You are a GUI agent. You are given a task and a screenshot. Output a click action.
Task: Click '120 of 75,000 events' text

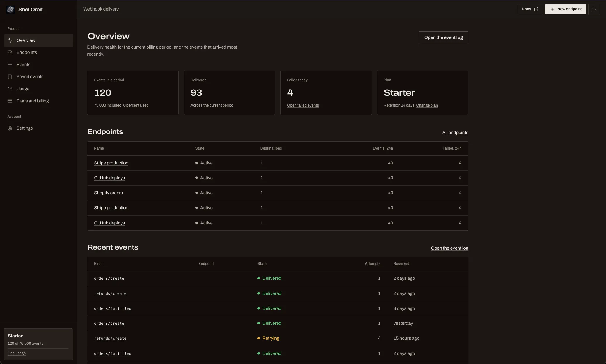point(25,344)
